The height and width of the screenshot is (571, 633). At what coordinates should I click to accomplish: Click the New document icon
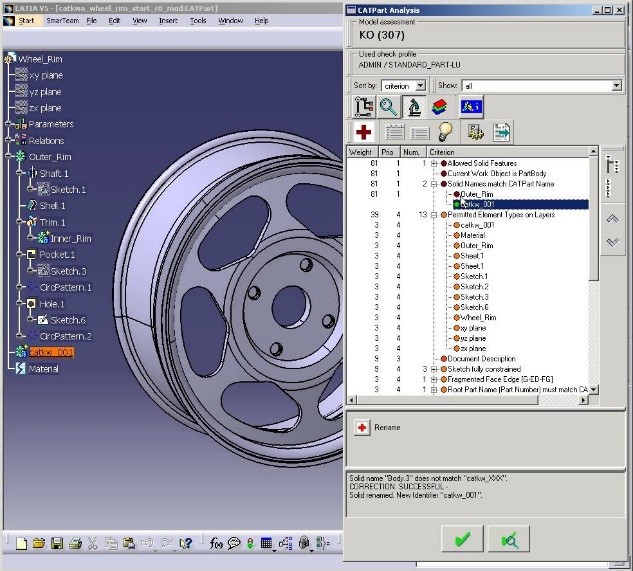click(21, 544)
